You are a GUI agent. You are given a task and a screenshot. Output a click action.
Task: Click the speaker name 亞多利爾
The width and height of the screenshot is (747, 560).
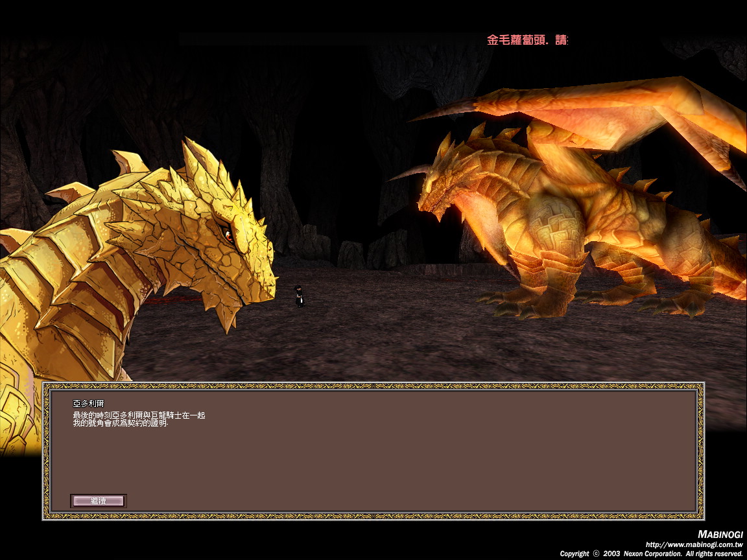[89, 403]
